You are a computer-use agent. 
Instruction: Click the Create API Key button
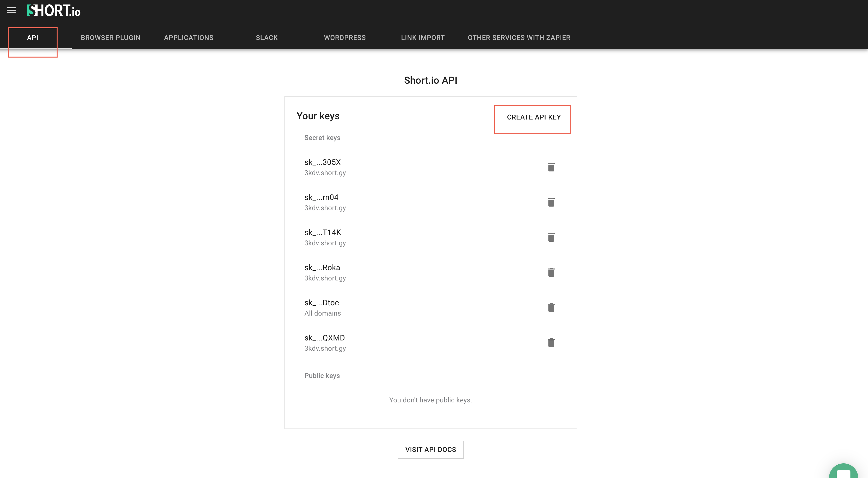pyautogui.click(x=534, y=117)
